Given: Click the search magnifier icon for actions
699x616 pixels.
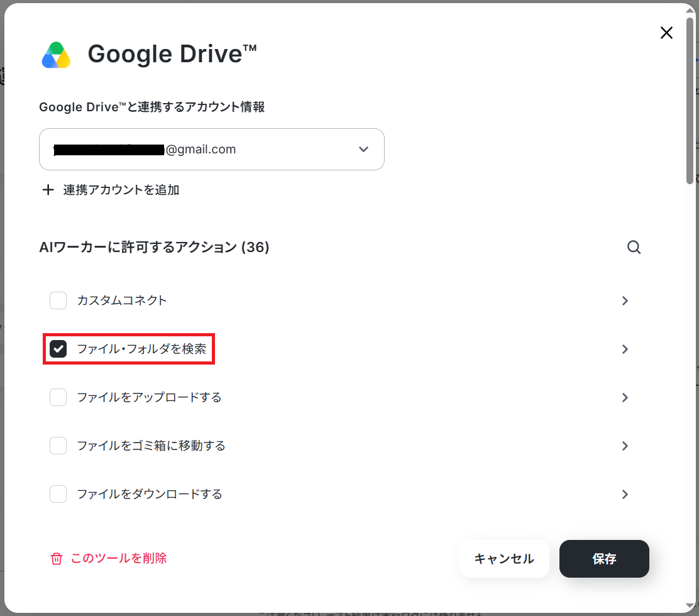Looking at the screenshot, I should pos(634,247).
